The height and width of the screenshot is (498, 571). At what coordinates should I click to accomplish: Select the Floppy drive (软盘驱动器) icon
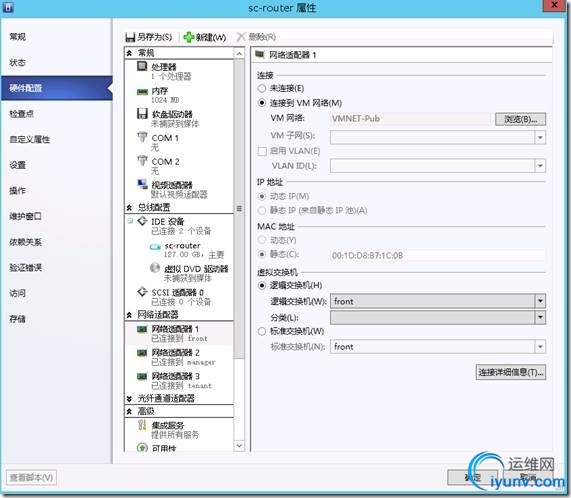[142, 114]
